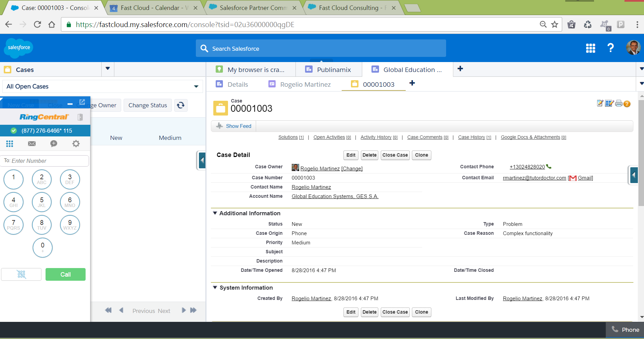
Task: Switch to the Publinamix tab
Action: tap(329, 70)
